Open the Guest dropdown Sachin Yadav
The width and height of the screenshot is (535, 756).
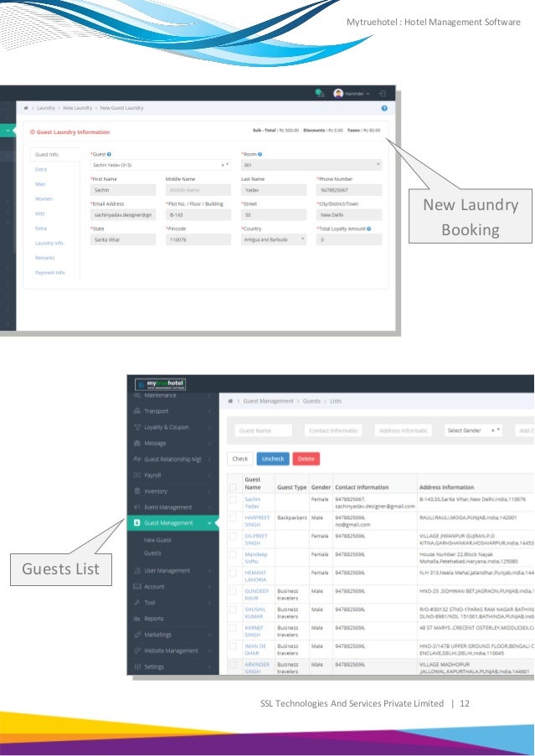(161, 165)
